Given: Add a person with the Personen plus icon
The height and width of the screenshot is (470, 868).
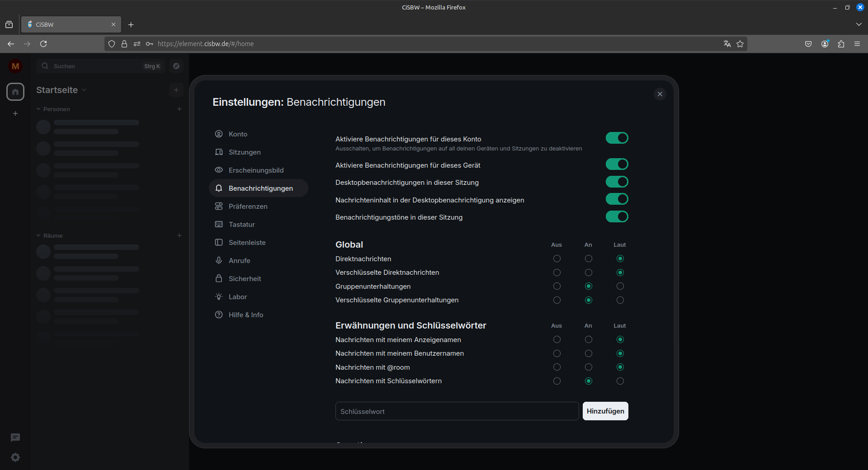Looking at the screenshot, I should [x=179, y=109].
